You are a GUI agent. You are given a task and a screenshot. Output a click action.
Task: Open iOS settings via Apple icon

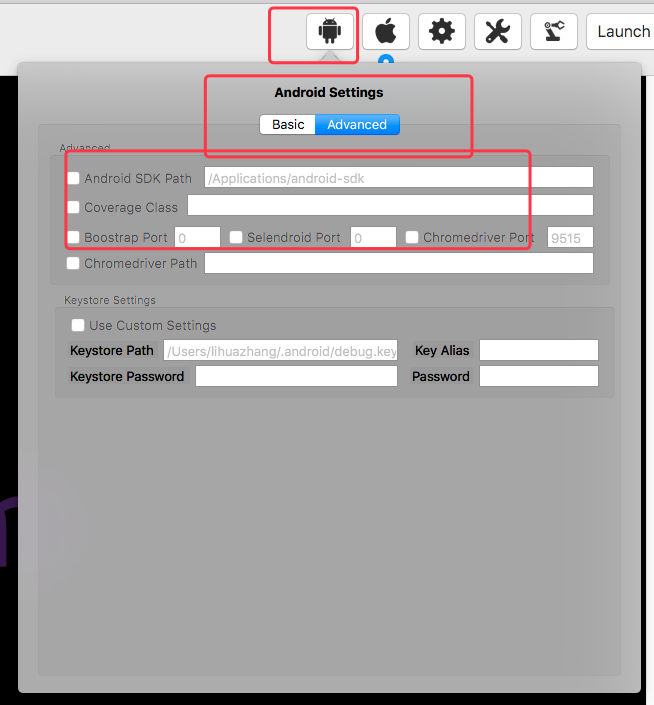coord(386,31)
